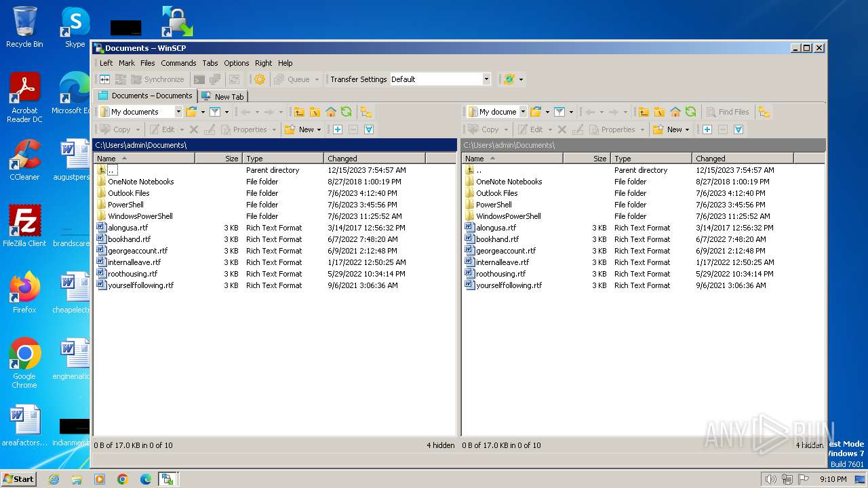Screen dimensions: 868x488
Task: Open FileZilla Client desktop shortcut
Action: pyautogui.click(x=24, y=226)
